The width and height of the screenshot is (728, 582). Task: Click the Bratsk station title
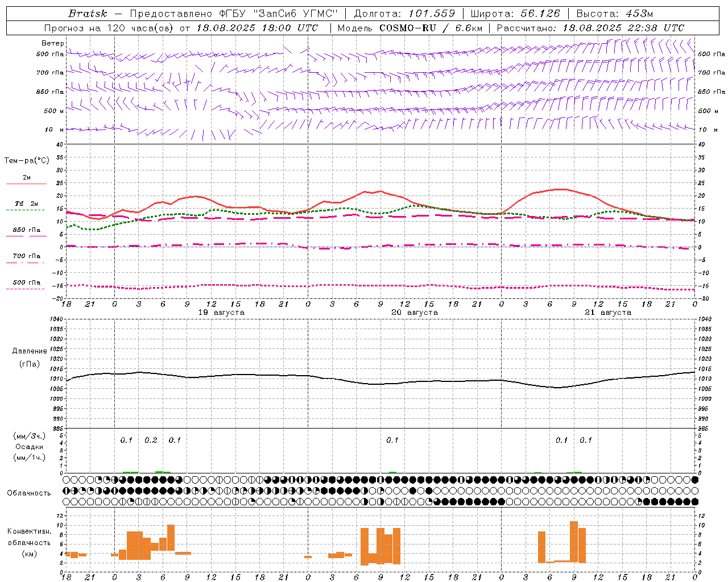point(88,14)
